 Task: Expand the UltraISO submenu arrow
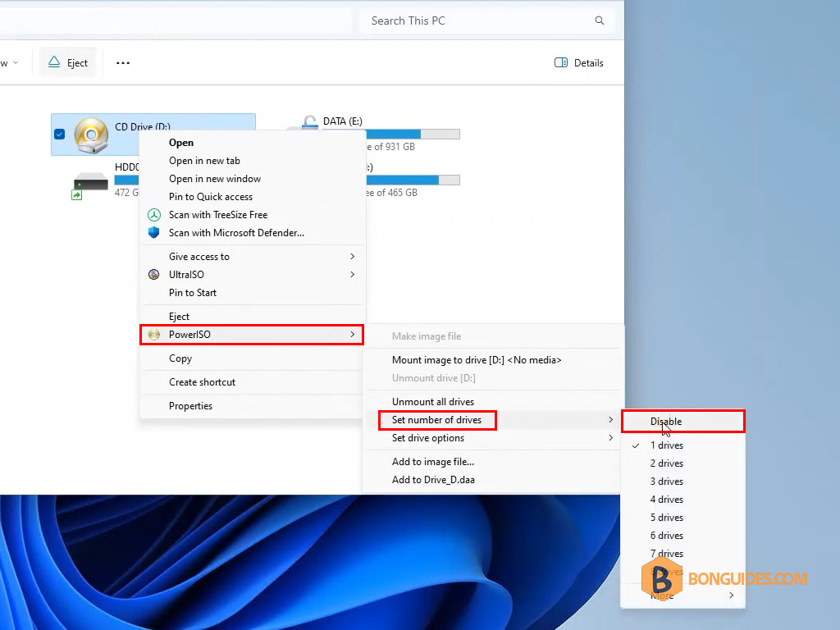pyautogui.click(x=353, y=274)
